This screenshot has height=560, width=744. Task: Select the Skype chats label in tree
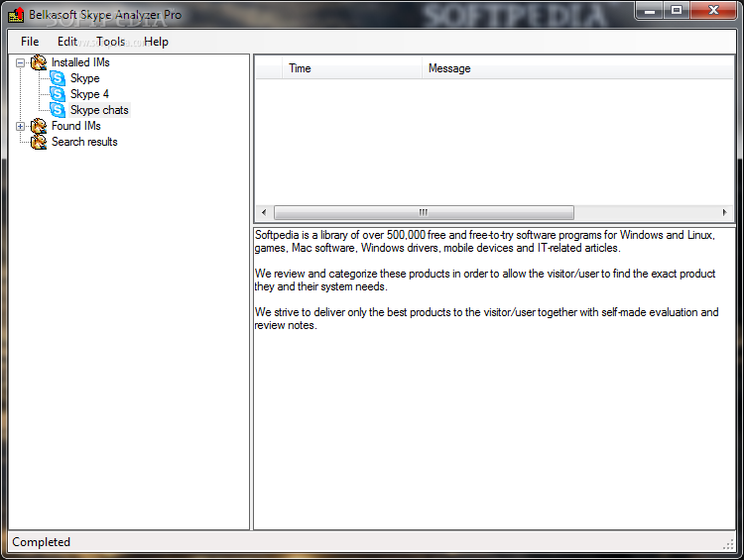pos(99,110)
